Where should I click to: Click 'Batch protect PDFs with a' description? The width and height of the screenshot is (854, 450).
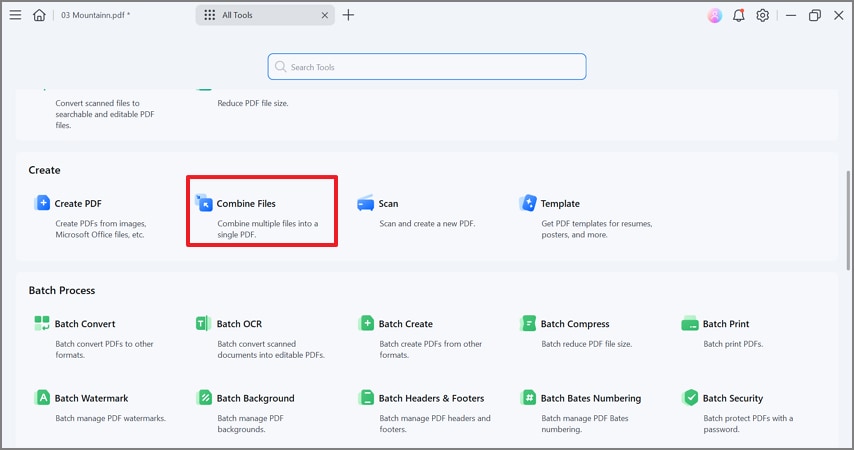(748, 418)
